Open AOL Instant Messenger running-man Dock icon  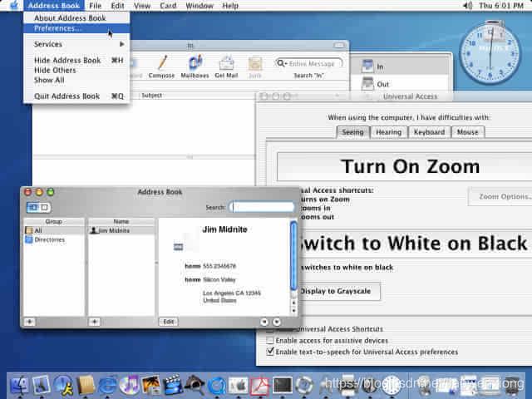tap(64, 385)
